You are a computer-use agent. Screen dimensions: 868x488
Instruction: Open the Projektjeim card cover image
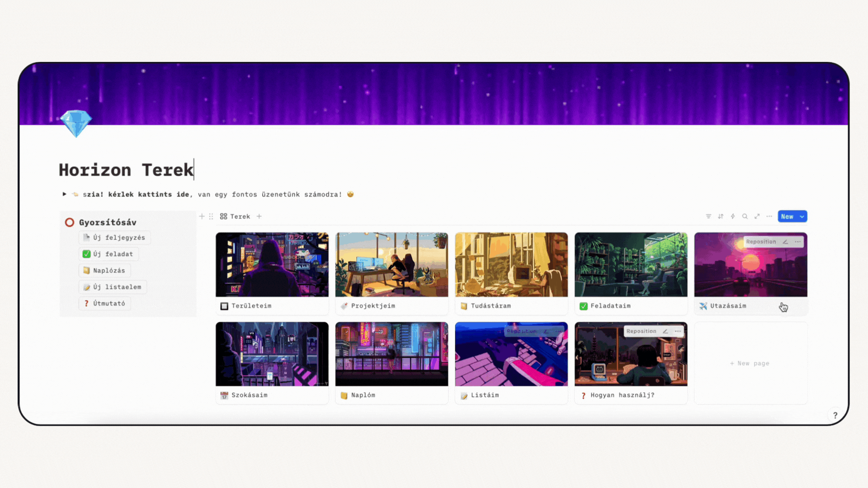392,265
